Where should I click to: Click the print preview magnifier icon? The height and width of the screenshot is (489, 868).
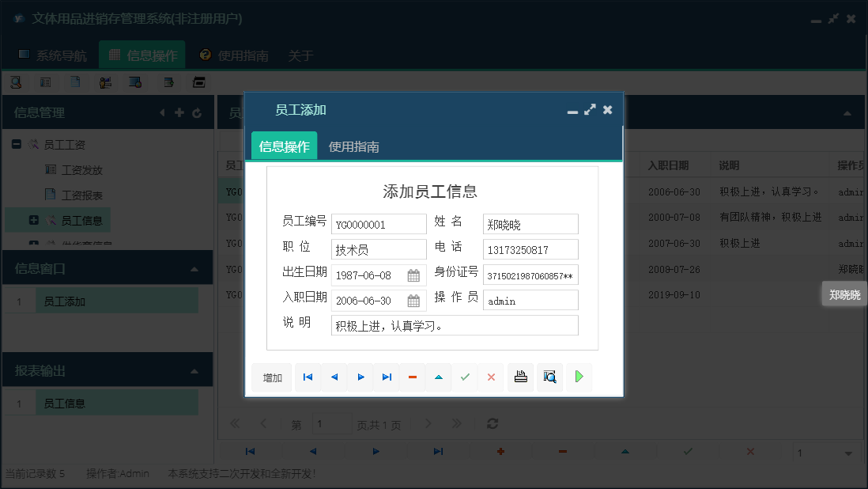click(x=549, y=377)
